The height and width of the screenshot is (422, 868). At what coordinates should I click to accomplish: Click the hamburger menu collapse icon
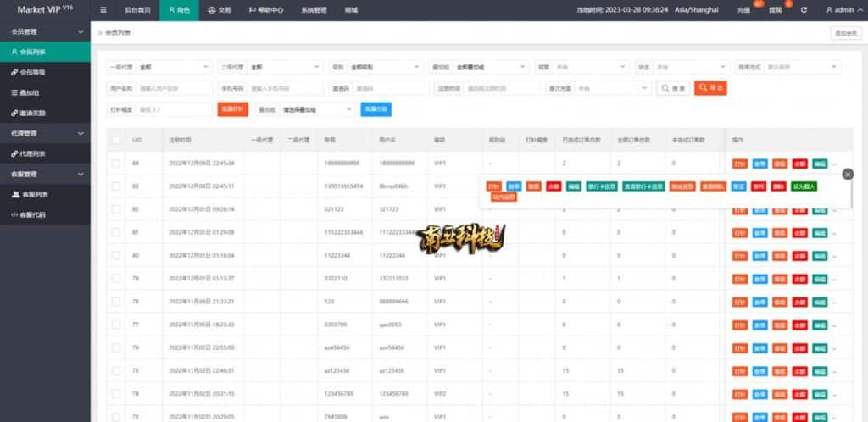click(x=103, y=10)
